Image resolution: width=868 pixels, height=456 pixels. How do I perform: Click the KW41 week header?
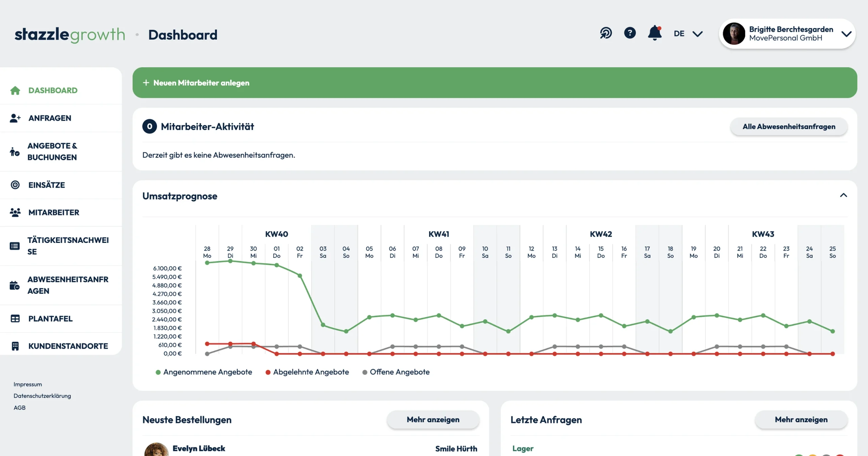point(439,234)
